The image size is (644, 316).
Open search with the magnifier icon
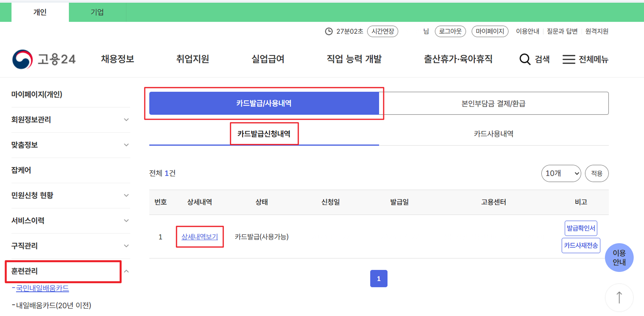[525, 59]
